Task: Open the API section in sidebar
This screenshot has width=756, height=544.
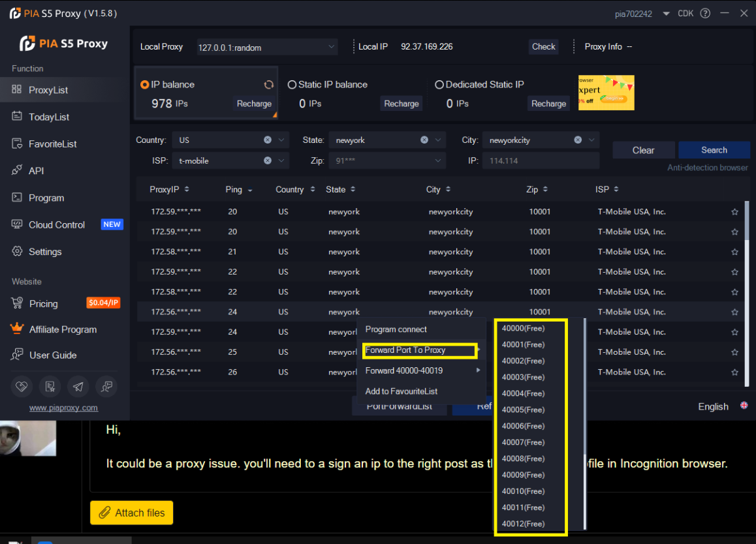Action: click(36, 171)
